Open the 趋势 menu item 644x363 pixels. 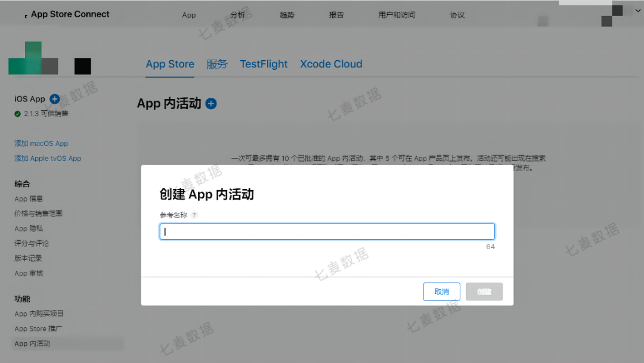(x=287, y=15)
